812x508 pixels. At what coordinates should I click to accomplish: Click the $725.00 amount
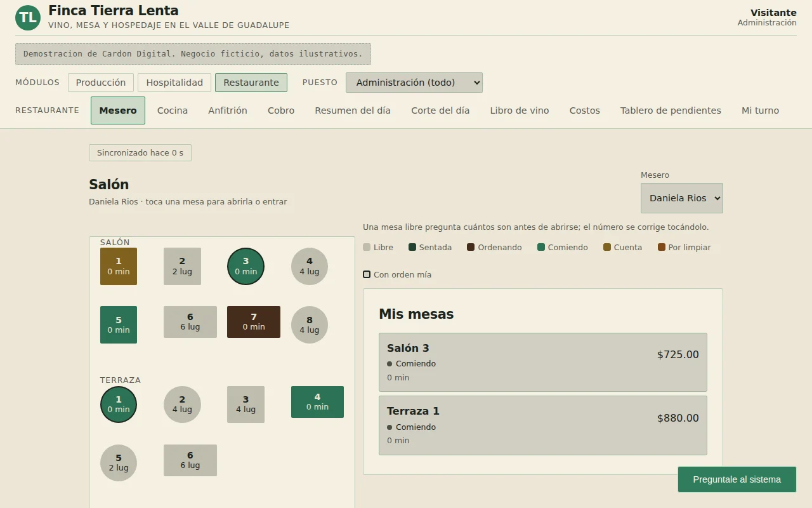(678, 355)
